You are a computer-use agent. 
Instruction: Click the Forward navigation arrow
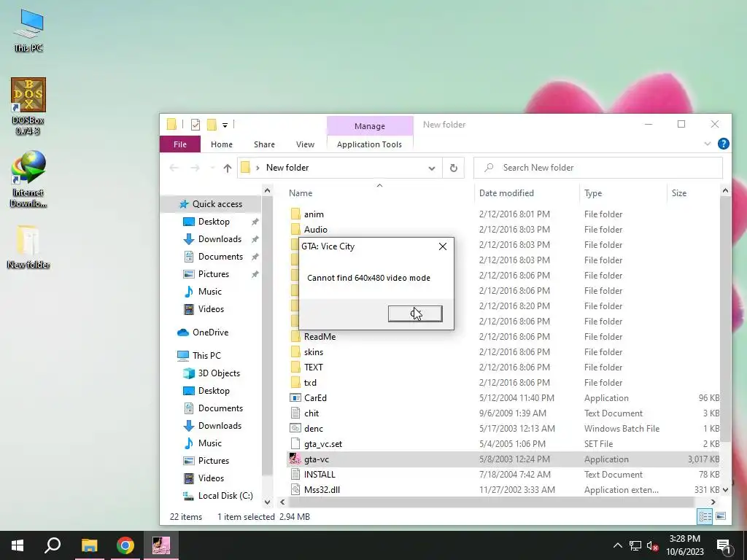click(195, 168)
